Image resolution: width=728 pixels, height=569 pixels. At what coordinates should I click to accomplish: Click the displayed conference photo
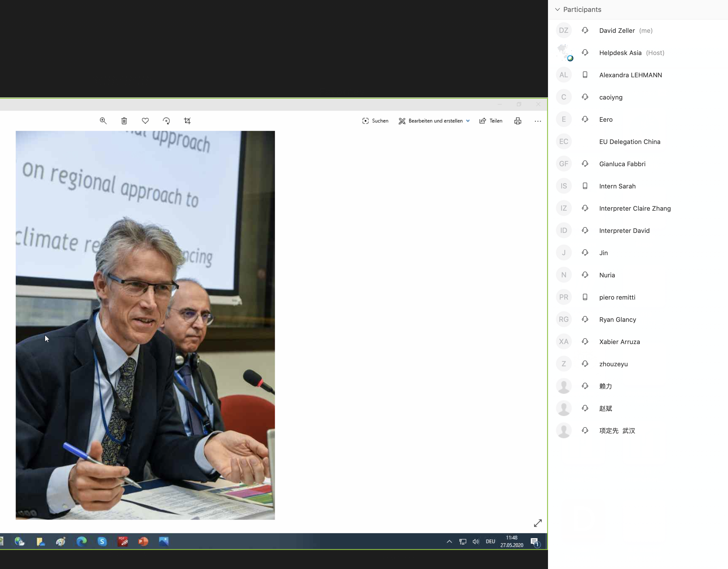coord(145,325)
